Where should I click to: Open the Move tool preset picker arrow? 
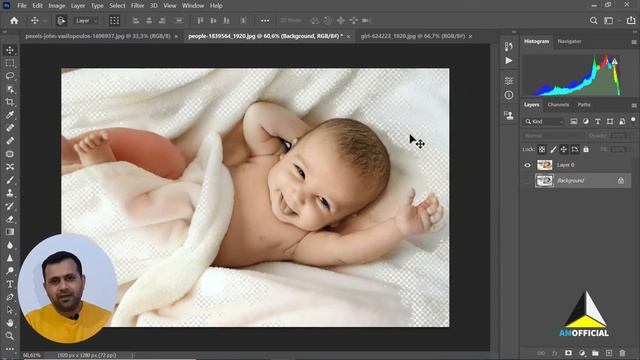pos(45,20)
